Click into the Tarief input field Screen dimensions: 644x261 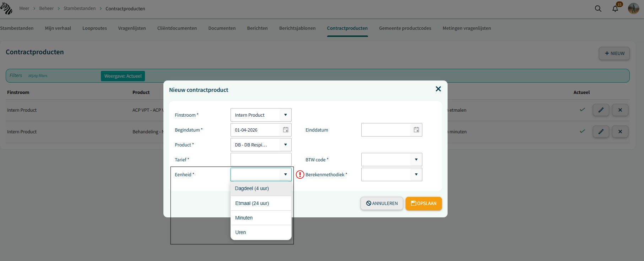click(261, 160)
